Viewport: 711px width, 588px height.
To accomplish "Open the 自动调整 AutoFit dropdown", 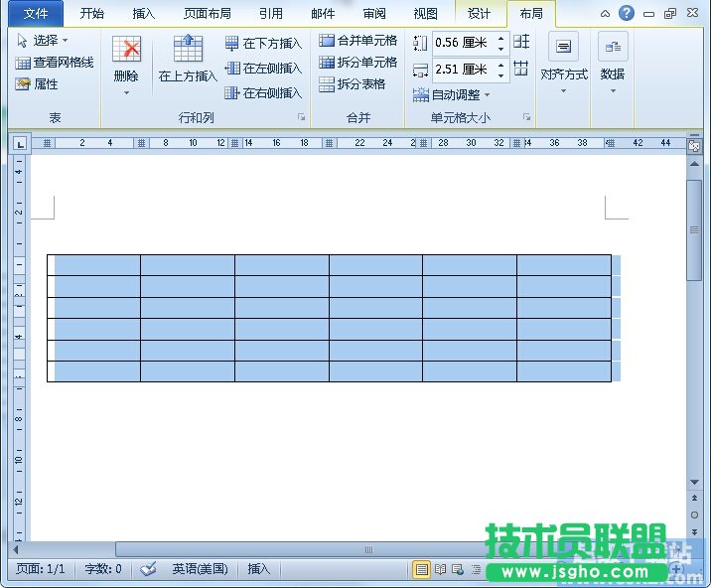I will tap(452, 95).
